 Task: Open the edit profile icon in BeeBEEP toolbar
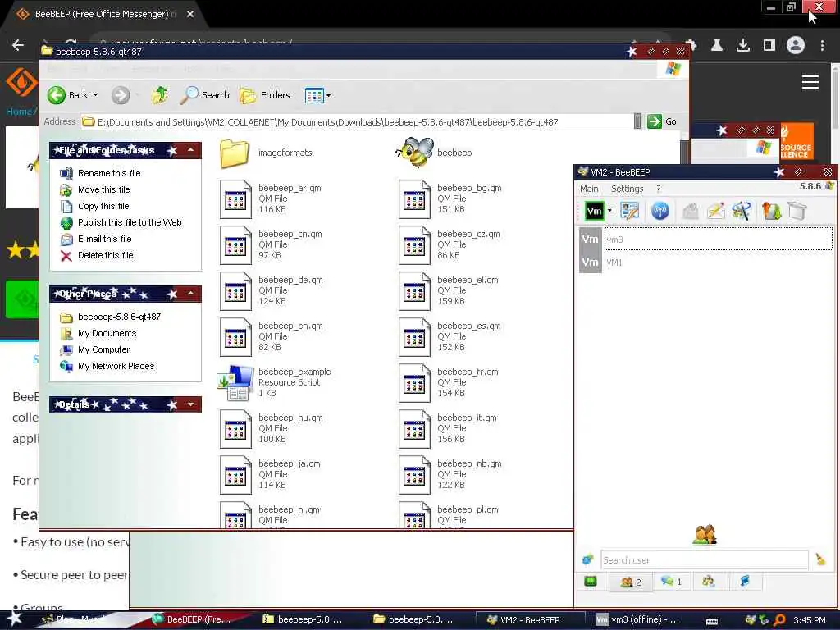[x=629, y=211]
